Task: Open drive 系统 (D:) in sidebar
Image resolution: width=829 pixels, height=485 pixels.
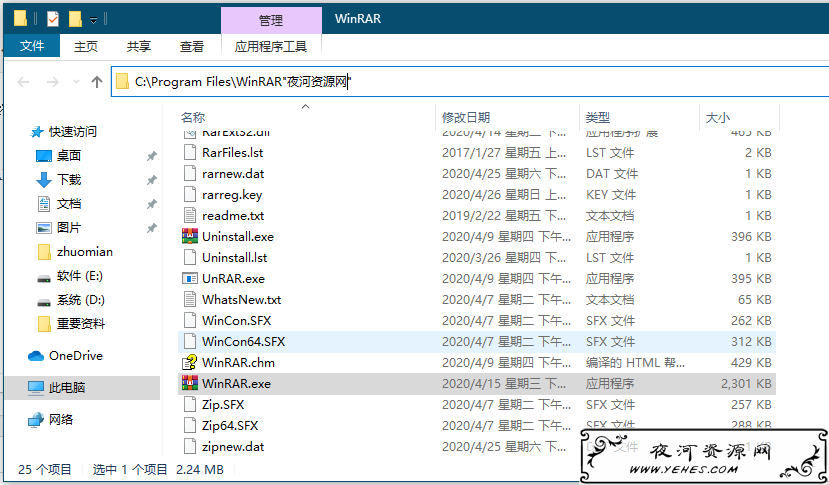Action: tap(80, 300)
